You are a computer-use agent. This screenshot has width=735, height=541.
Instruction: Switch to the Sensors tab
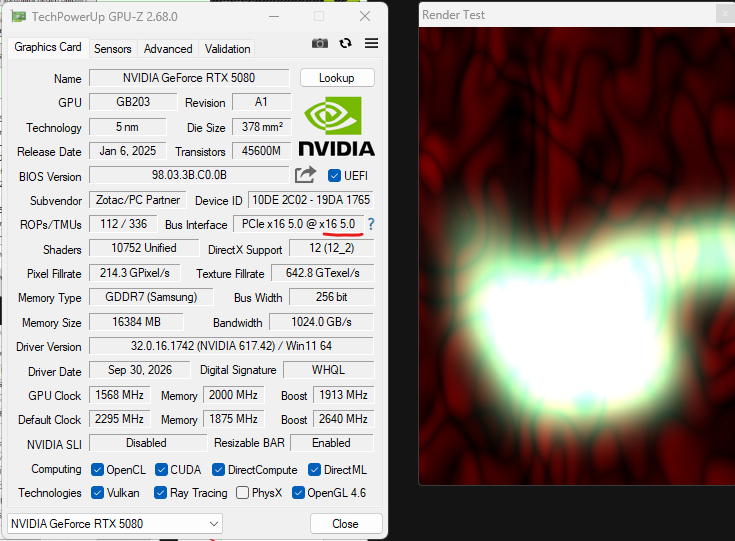112,49
